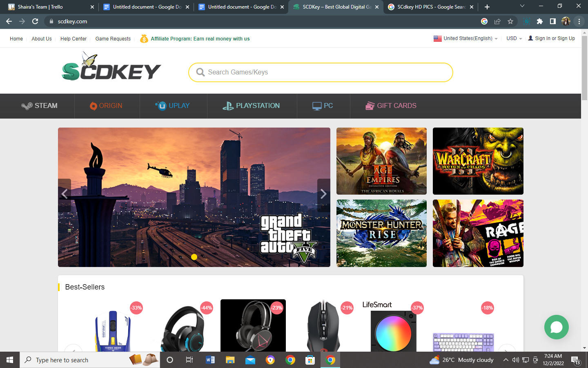
Task: Open the Mail app in taskbar
Action: point(250,360)
